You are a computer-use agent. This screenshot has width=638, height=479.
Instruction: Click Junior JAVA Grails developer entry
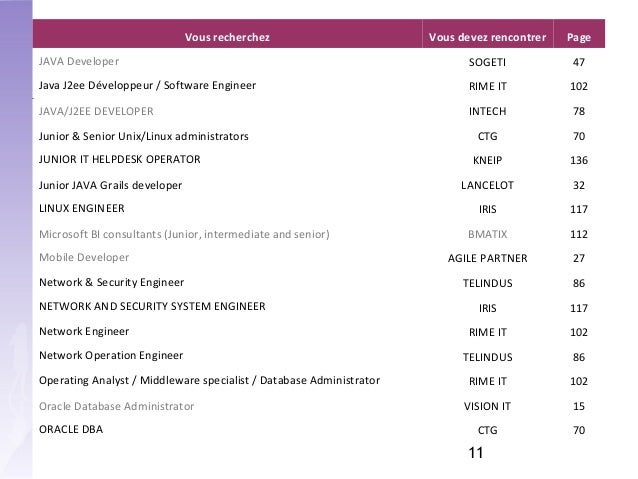pyautogui.click(x=110, y=185)
